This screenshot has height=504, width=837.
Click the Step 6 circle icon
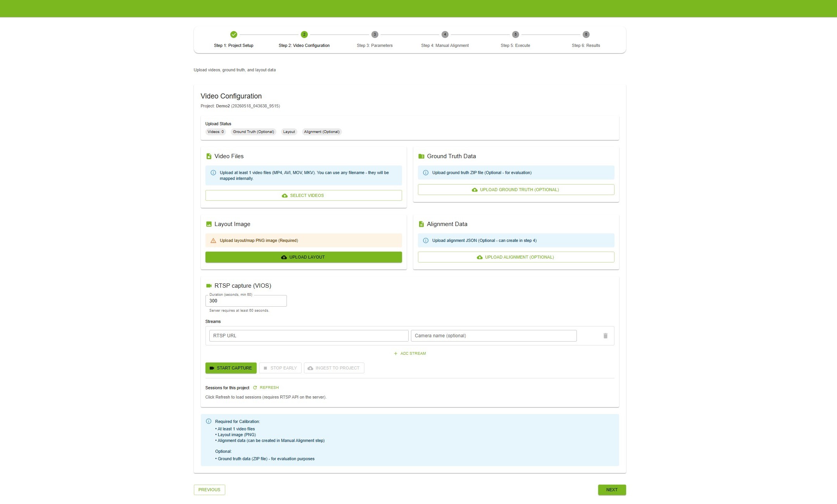[586, 35]
